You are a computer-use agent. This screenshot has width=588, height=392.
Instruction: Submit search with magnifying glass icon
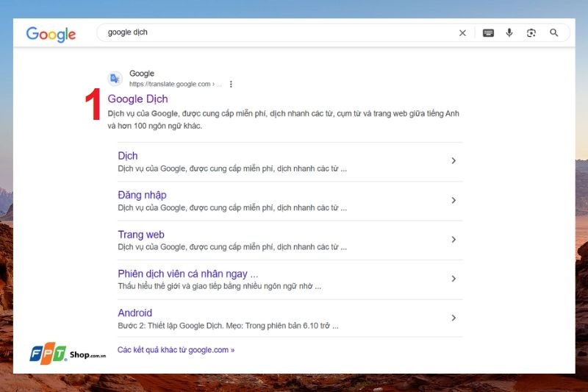point(554,32)
